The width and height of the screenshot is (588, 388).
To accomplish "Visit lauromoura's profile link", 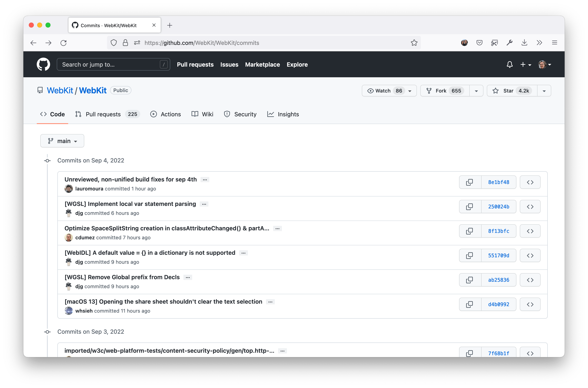I will tap(90, 189).
